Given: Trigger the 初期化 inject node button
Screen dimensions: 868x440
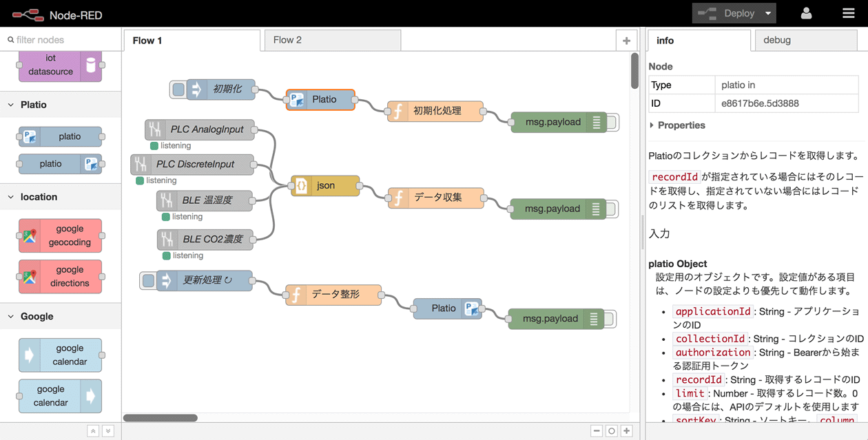Looking at the screenshot, I should (178, 90).
